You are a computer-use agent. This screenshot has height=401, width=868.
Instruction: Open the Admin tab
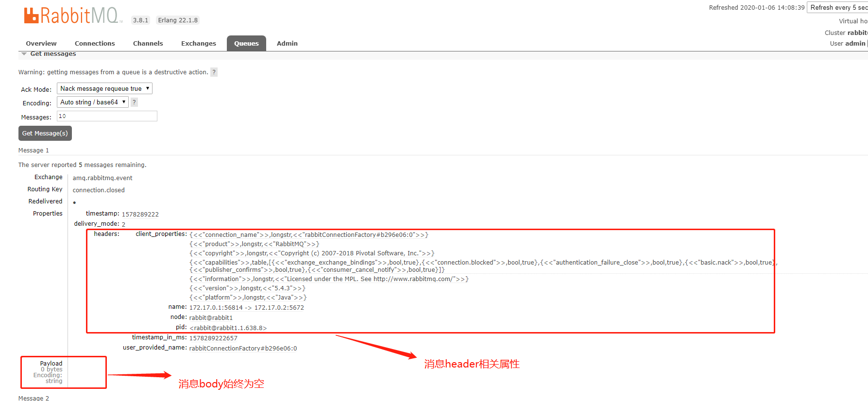287,44
